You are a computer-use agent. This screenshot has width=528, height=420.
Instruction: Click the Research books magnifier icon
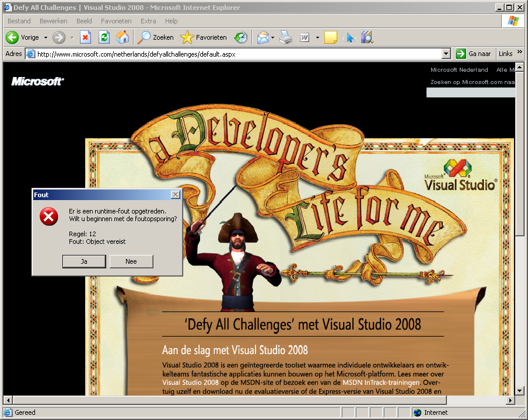368,37
